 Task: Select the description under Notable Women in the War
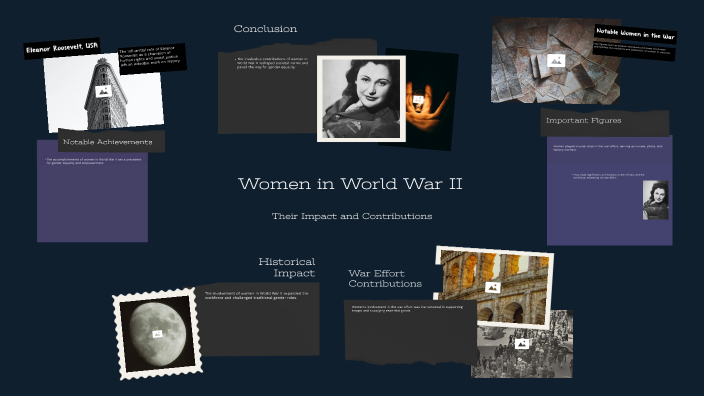click(634, 51)
